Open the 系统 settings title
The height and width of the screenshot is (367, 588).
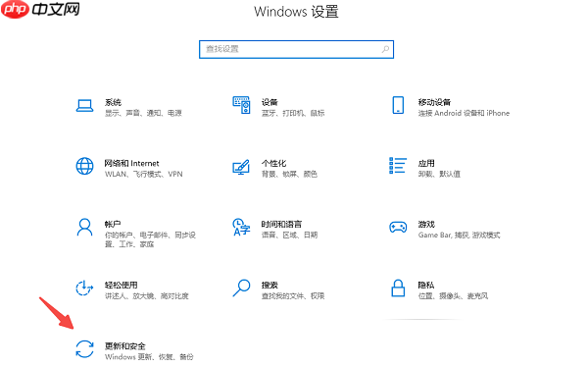pyautogui.click(x=113, y=102)
